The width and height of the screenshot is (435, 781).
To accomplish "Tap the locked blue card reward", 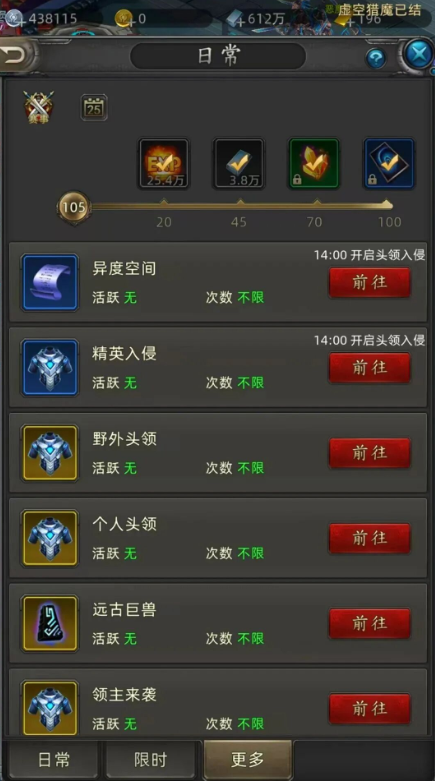I will [389, 164].
